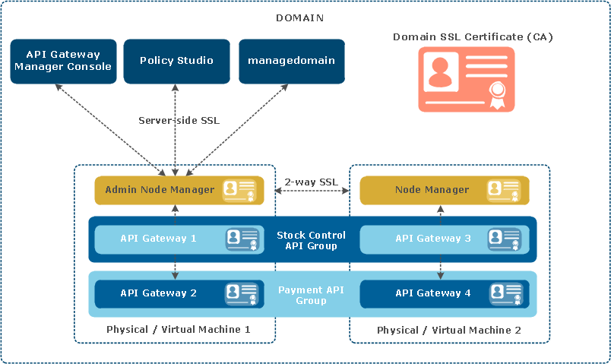Click the API Gateway 4 label
The height and width of the screenshot is (364, 611).
[433, 293]
